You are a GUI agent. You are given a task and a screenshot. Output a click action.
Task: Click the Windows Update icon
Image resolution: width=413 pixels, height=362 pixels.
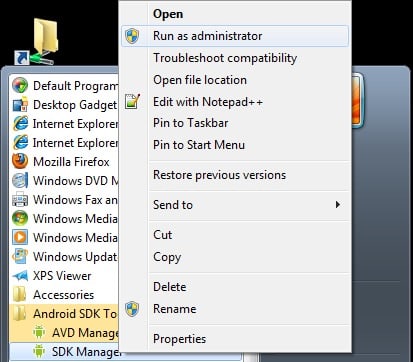point(20,256)
